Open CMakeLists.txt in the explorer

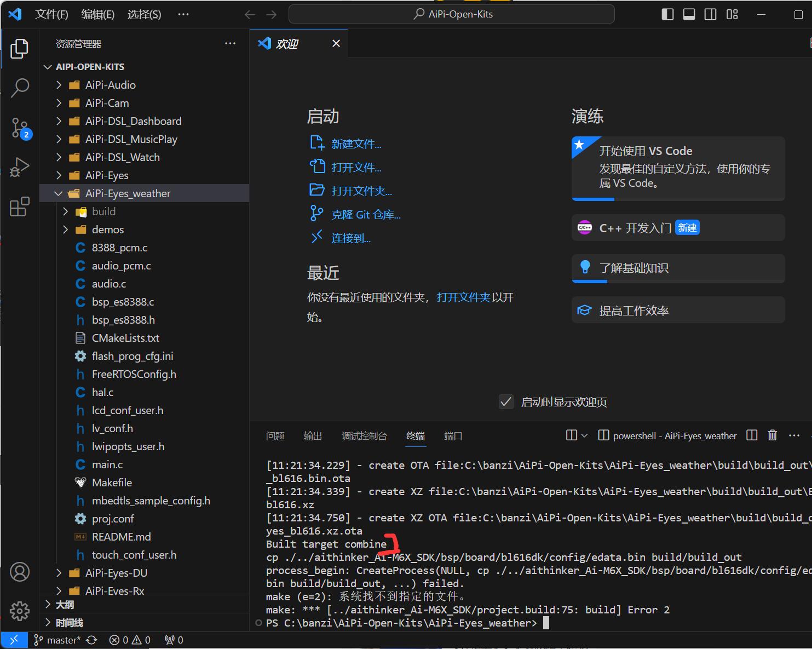(x=145, y=338)
